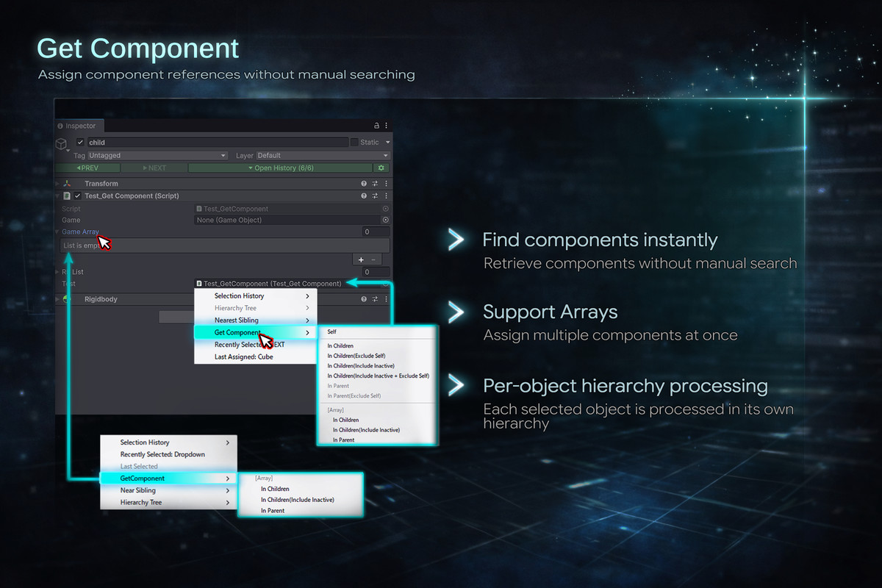This screenshot has width=882, height=588.
Task: Open the Untagged tag dropdown
Action: 158,155
